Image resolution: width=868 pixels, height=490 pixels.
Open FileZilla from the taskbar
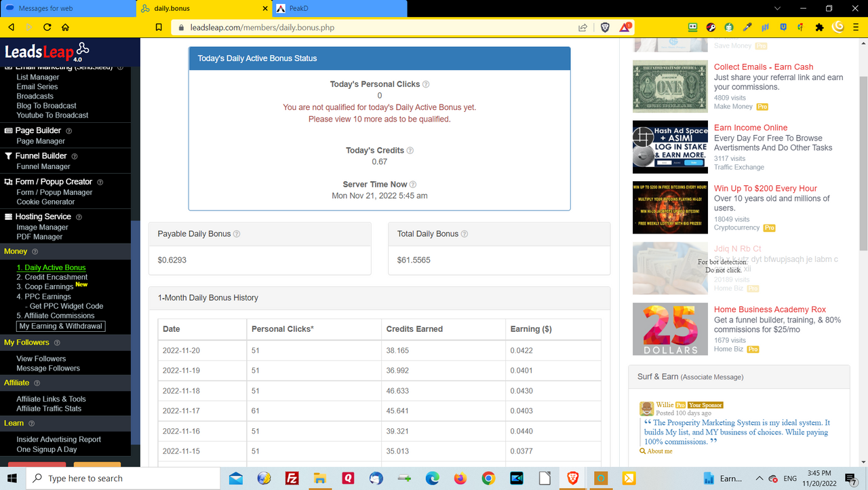click(x=292, y=478)
